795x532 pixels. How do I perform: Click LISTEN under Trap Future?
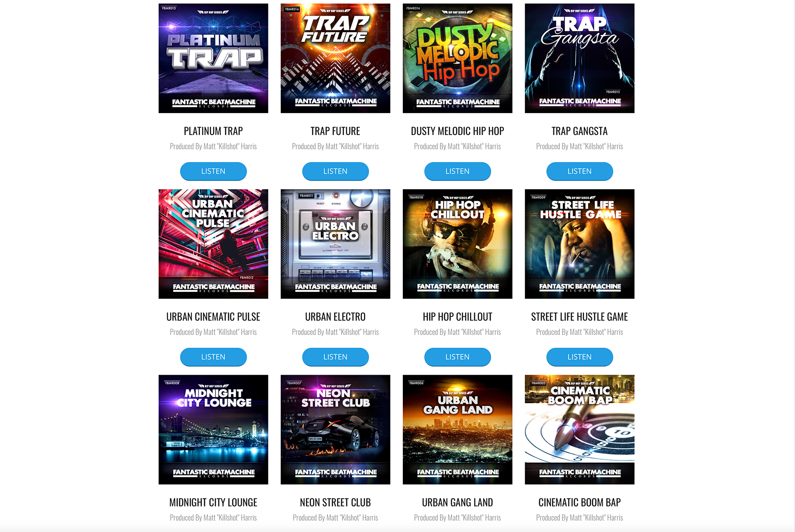coord(335,171)
